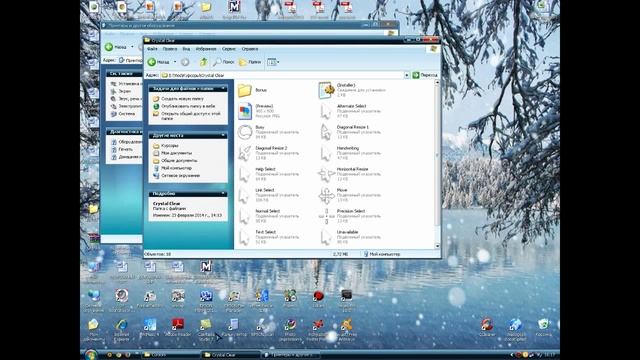This screenshot has height=360, width=640.
Task: Open the Views dropdown in Crystal Clear toolbar
Action: [x=273, y=62]
